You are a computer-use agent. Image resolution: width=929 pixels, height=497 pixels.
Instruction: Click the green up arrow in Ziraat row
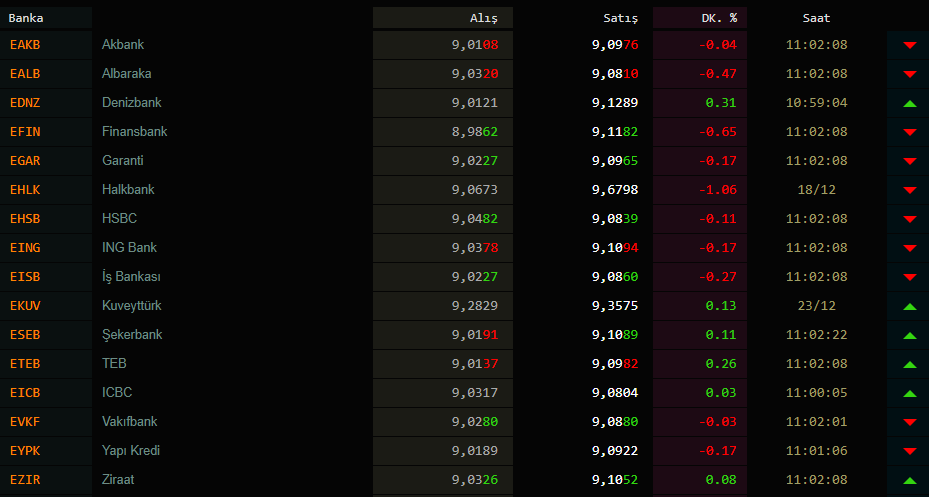909,480
